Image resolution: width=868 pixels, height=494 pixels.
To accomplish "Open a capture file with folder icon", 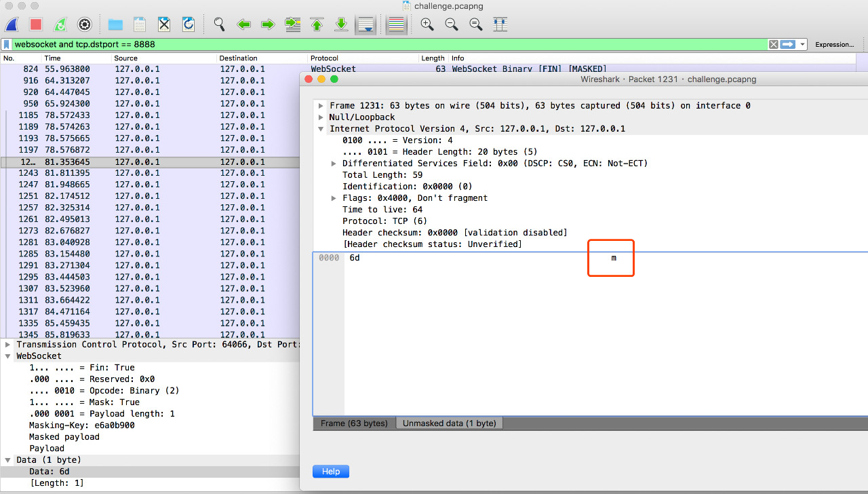I will [x=115, y=25].
